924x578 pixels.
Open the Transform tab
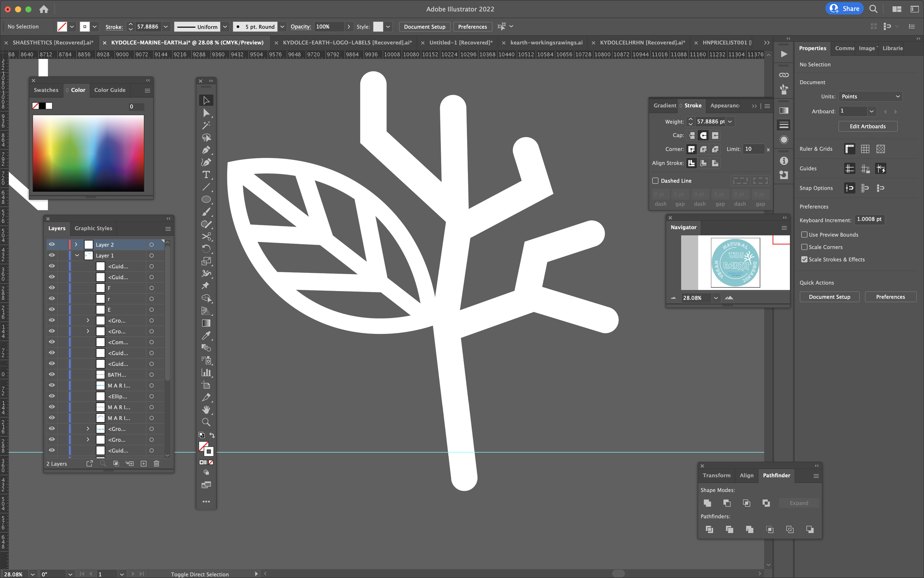(x=716, y=475)
